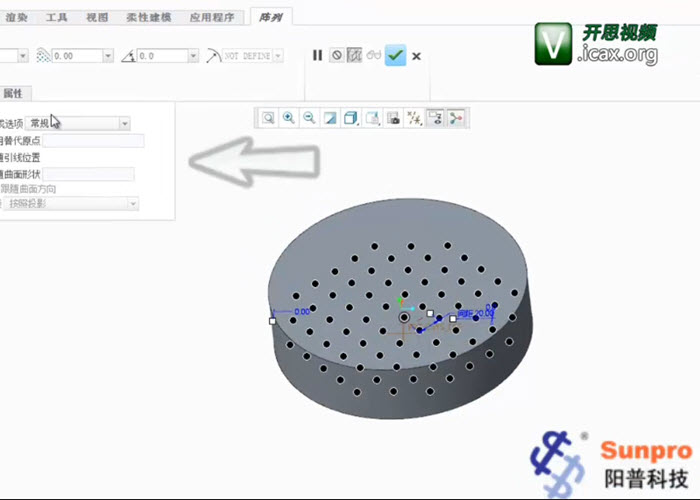Click the 0.00 dimension label on model

[x=302, y=311]
